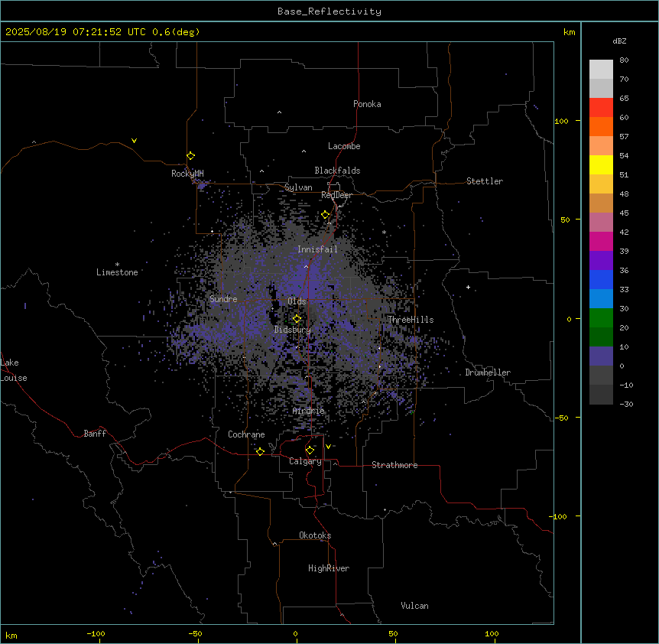Pick the magenta 42 dBZ legend swatch
This screenshot has height=644, width=659.
(601, 241)
